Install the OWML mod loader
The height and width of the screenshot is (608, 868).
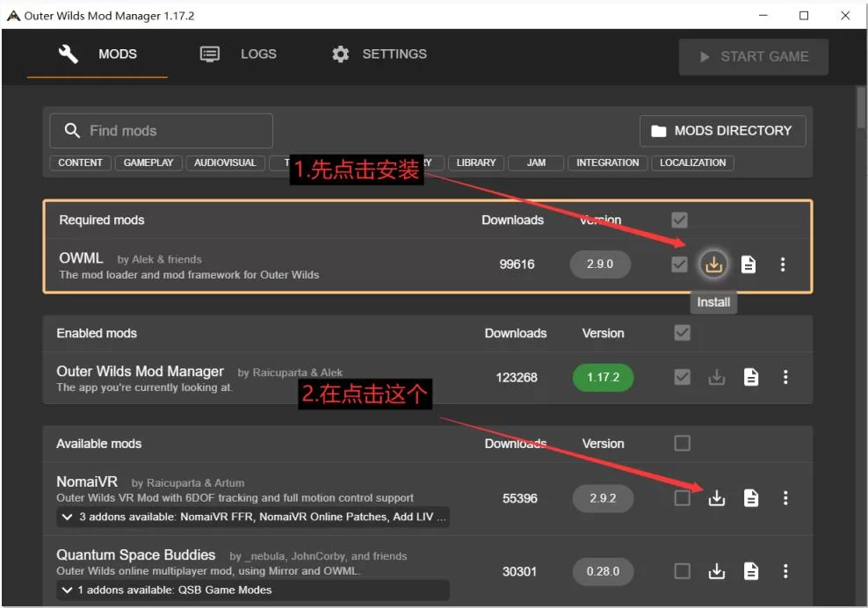[x=713, y=264]
